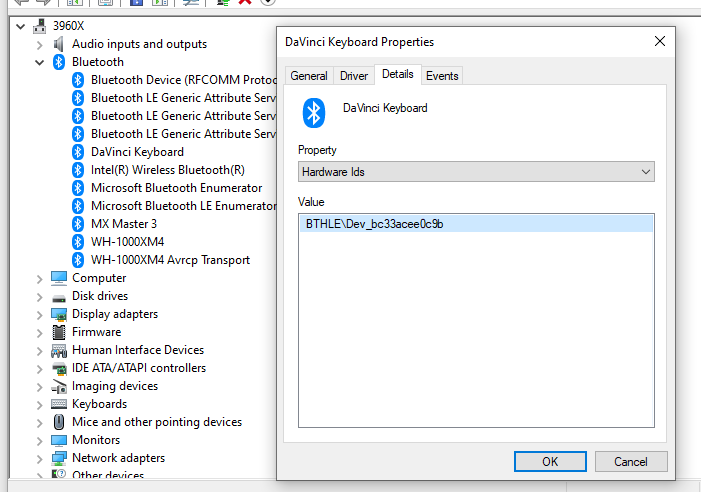Expand Audio inputs and outputs category
701x492 pixels.
(x=39, y=45)
